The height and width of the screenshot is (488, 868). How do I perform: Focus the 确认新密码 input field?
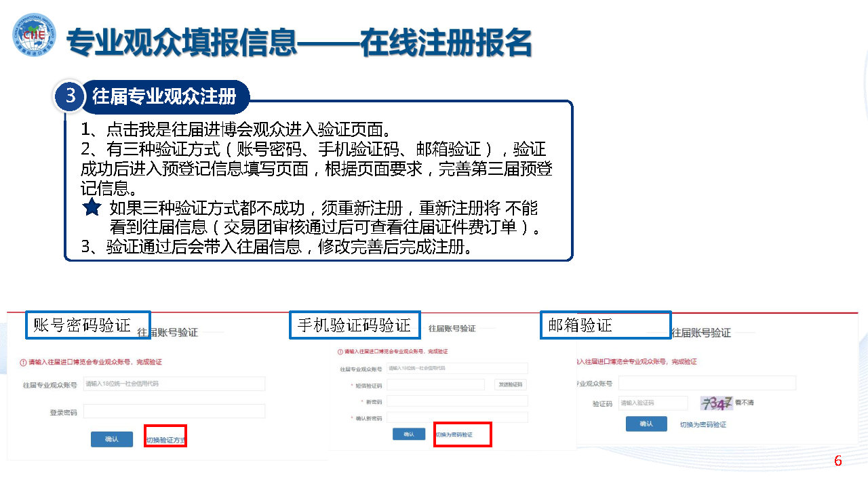coord(457,418)
